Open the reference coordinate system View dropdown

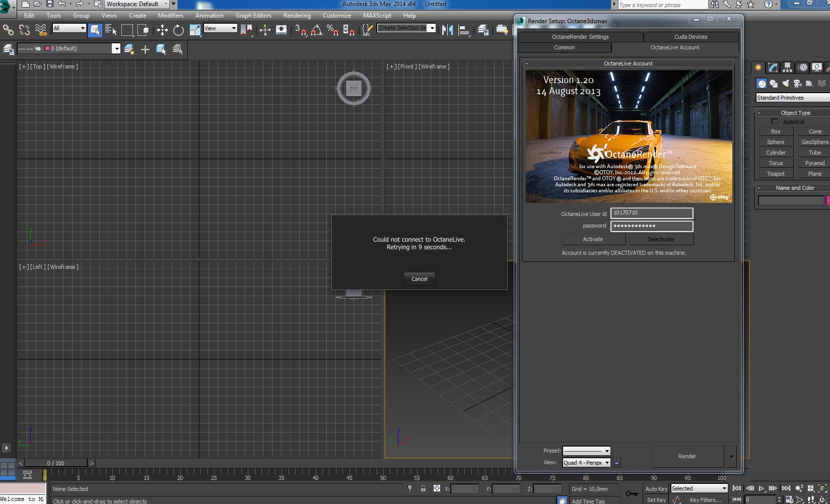(220, 28)
